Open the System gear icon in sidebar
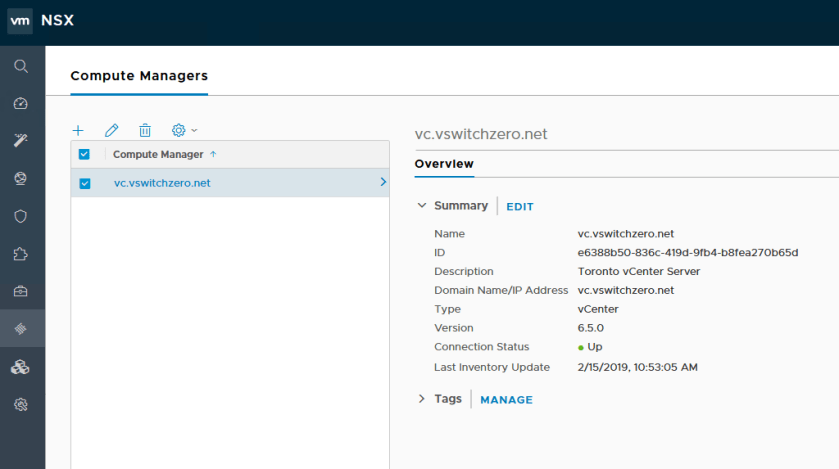839x469 pixels. click(21, 404)
